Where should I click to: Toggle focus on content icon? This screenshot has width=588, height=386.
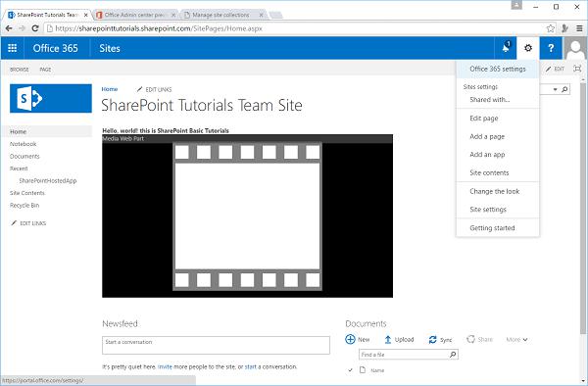click(577, 69)
